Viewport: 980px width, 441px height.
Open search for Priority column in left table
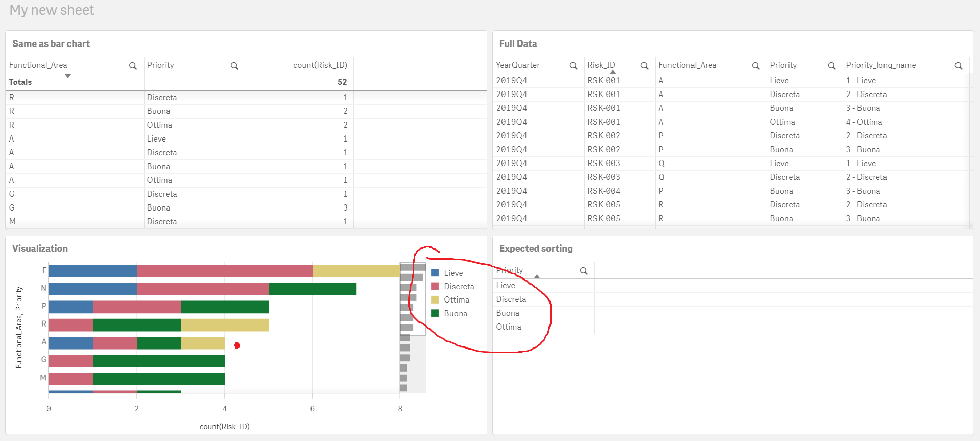[234, 66]
